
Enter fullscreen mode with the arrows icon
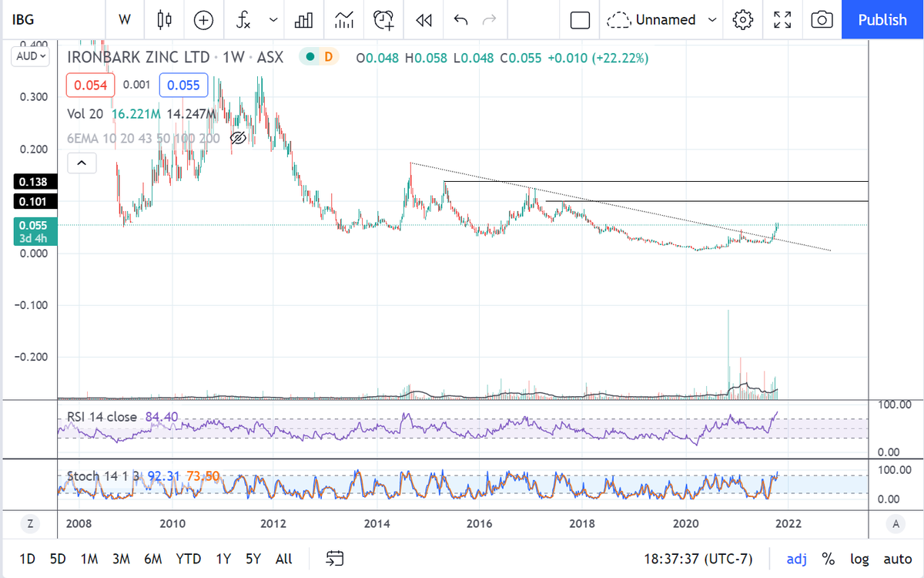[782, 20]
